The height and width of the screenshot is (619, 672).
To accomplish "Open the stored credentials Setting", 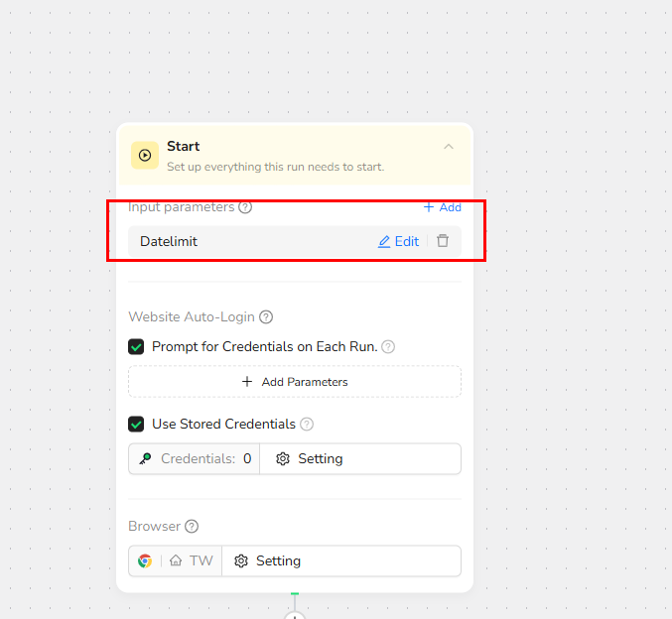I will (x=309, y=459).
